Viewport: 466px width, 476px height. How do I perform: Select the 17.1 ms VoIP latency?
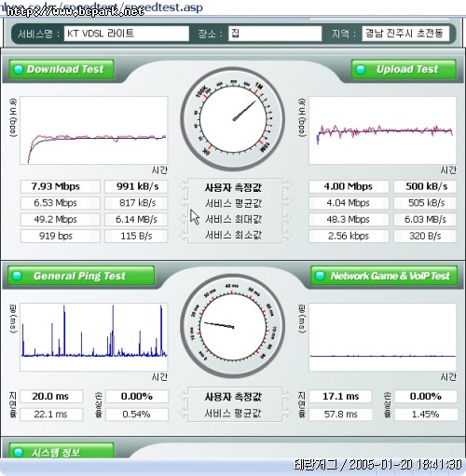click(x=340, y=397)
